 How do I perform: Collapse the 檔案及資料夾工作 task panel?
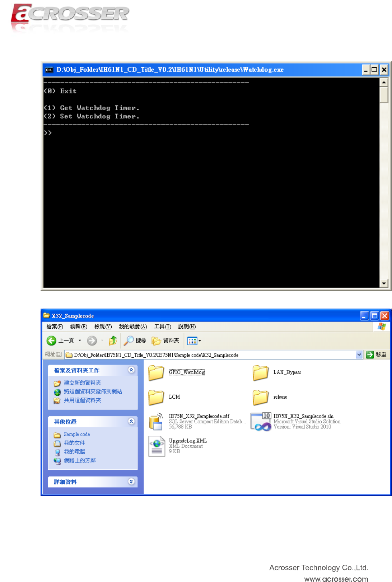pyautogui.click(x=131, y=370)
